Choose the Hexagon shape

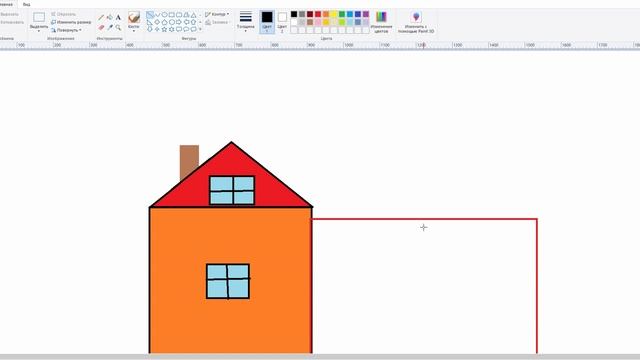[x=172, y=22]
